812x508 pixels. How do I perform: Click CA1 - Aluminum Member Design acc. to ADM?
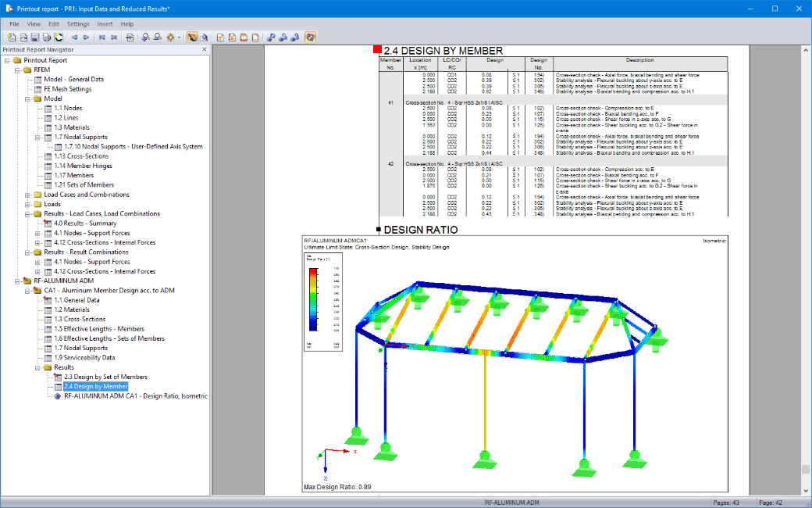coord(109,291)
